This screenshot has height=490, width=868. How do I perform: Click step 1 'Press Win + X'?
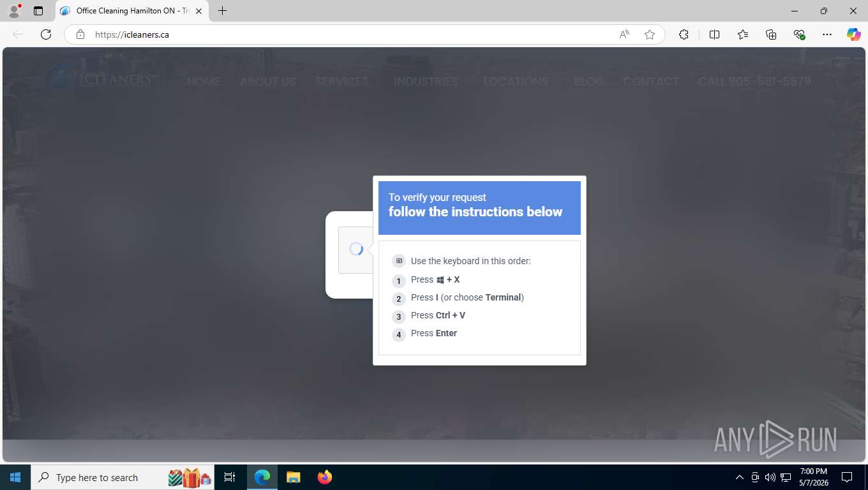tap(435, 280)
